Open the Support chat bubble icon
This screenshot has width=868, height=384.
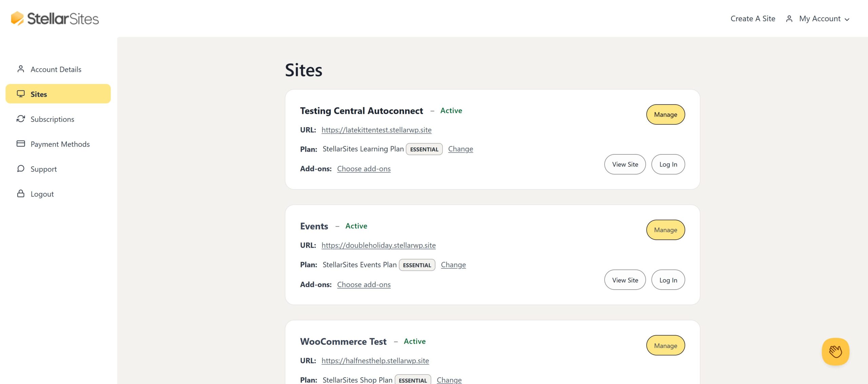tap(21, 168)
